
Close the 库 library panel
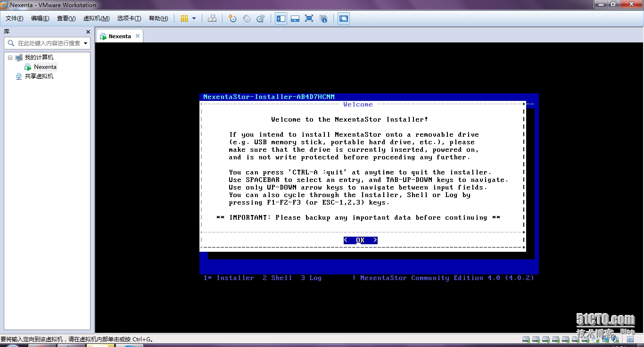click(x=88, y=32)
